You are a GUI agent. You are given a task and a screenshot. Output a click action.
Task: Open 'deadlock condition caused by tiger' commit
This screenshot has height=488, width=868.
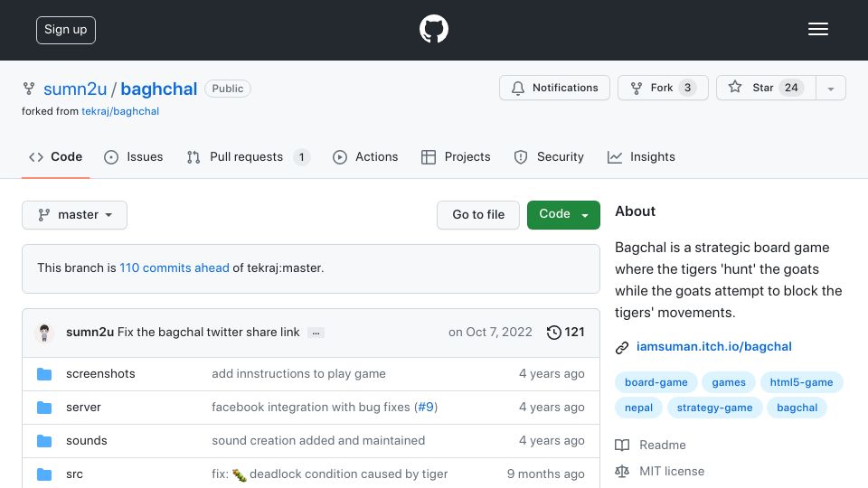click(x=329, y=474)
